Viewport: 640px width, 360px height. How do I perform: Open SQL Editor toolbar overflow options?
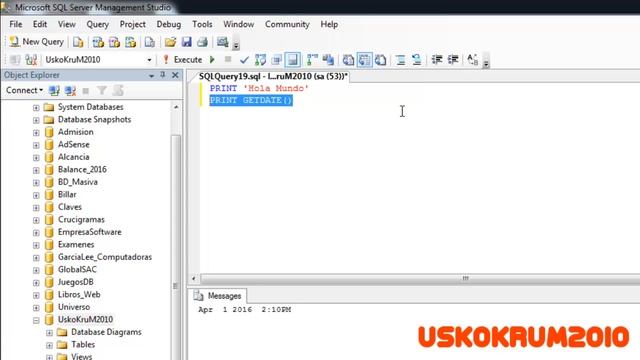point(486,61)
